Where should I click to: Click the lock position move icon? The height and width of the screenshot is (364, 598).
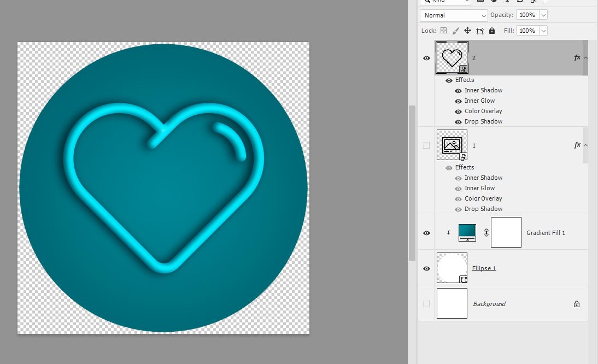pyautogui.click(x=467, y=31)
